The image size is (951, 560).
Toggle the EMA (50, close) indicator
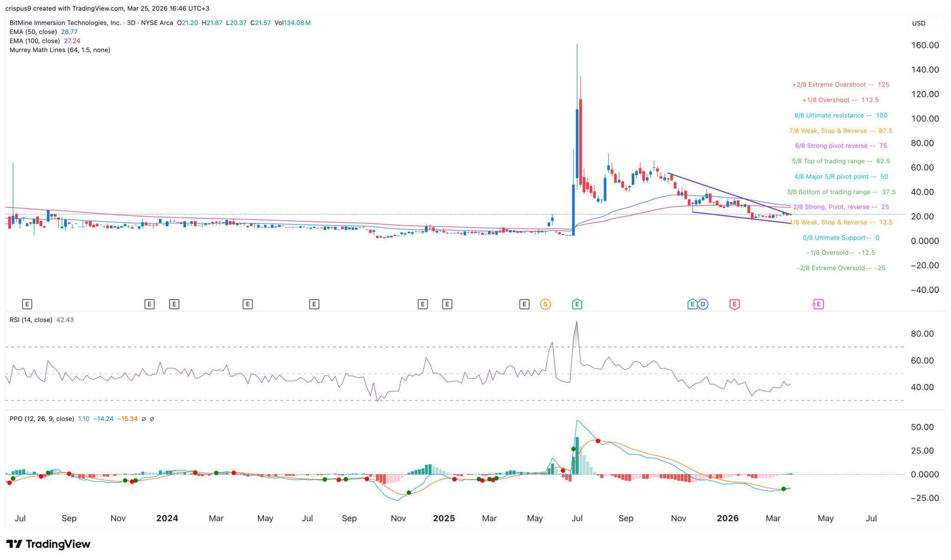pos(33,32)
